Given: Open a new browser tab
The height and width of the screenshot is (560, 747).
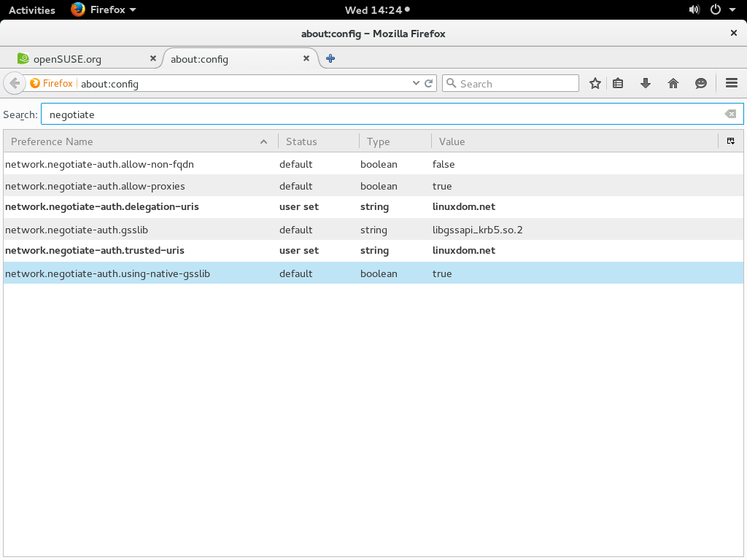Looking at the screenshot, I should (330, 58).
